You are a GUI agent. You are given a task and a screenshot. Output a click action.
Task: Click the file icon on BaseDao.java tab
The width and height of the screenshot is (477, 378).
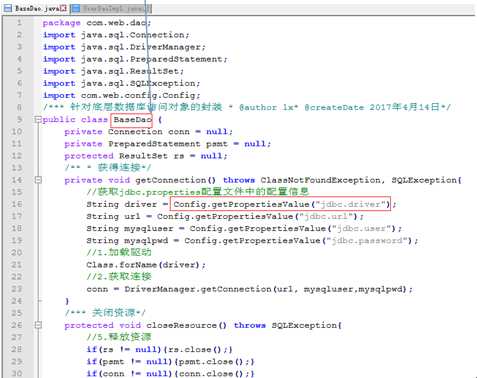[8, 8]
